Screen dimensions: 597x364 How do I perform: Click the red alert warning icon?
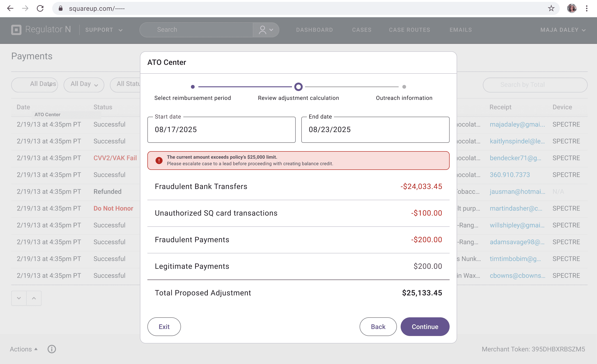tap(159, 161)
